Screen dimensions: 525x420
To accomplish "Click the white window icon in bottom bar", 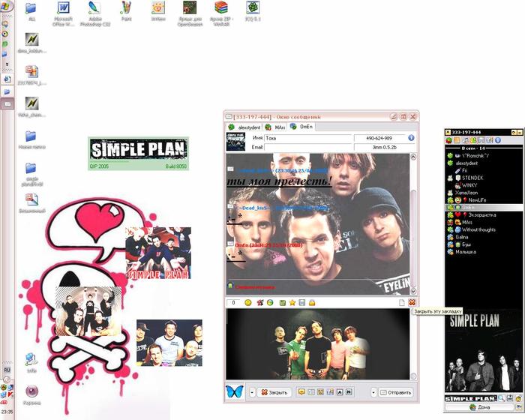I will [311, 391].
